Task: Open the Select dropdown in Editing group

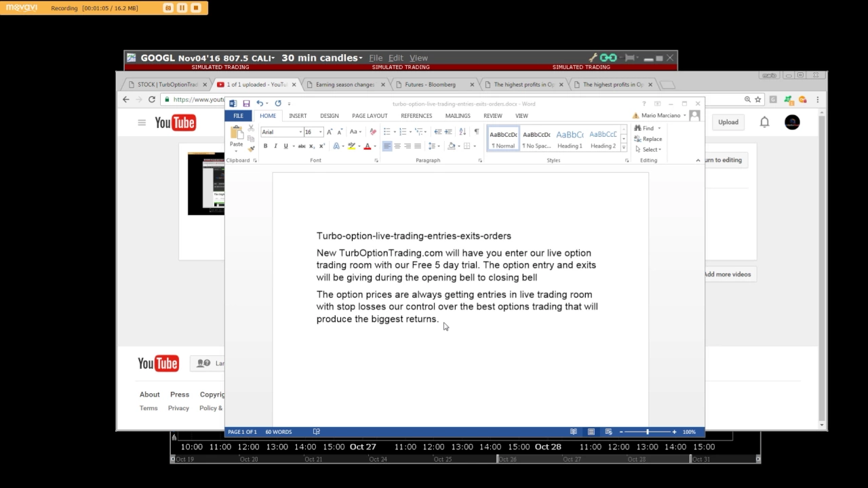Action: (648, 149)
